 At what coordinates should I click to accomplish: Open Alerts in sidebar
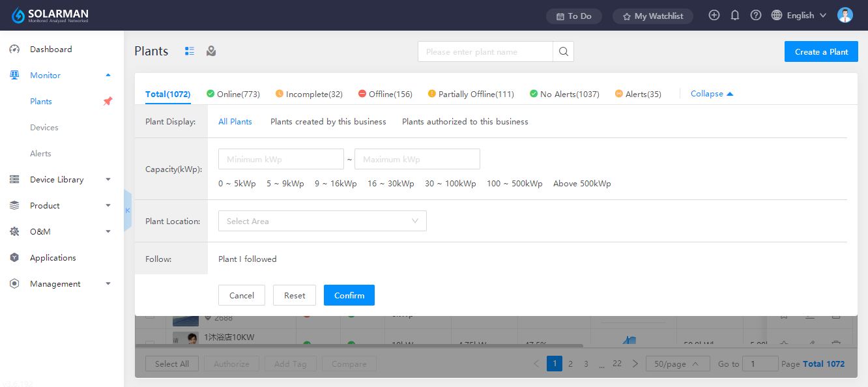(x=40, y=153)
